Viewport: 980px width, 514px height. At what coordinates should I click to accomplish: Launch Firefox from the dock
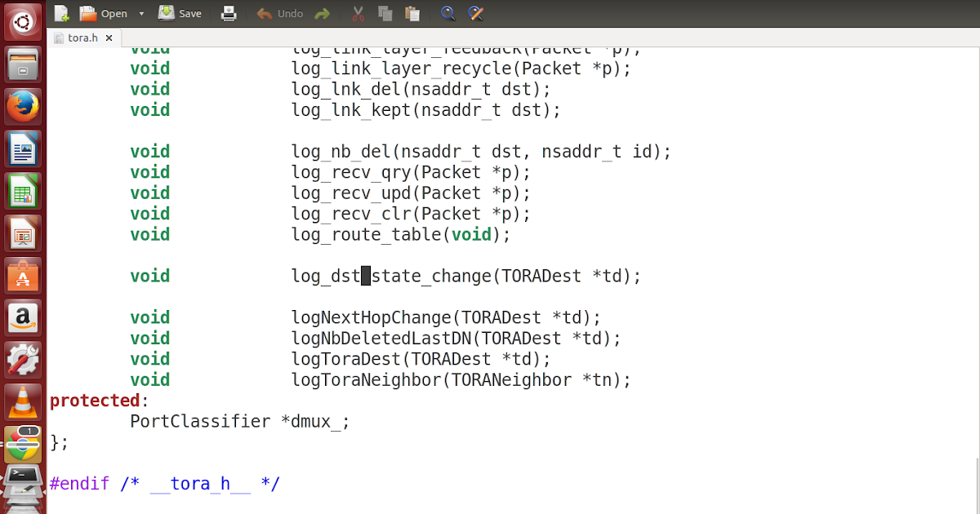22,106
